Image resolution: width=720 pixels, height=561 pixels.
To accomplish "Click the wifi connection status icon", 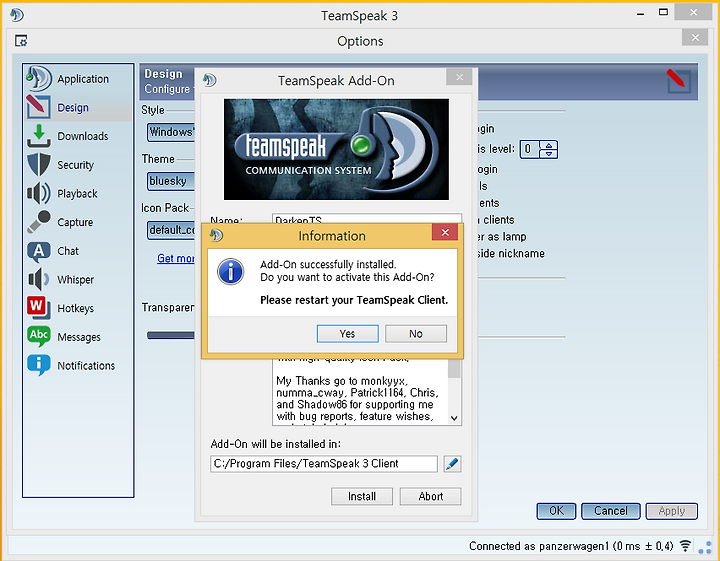I will coord(685,545).
